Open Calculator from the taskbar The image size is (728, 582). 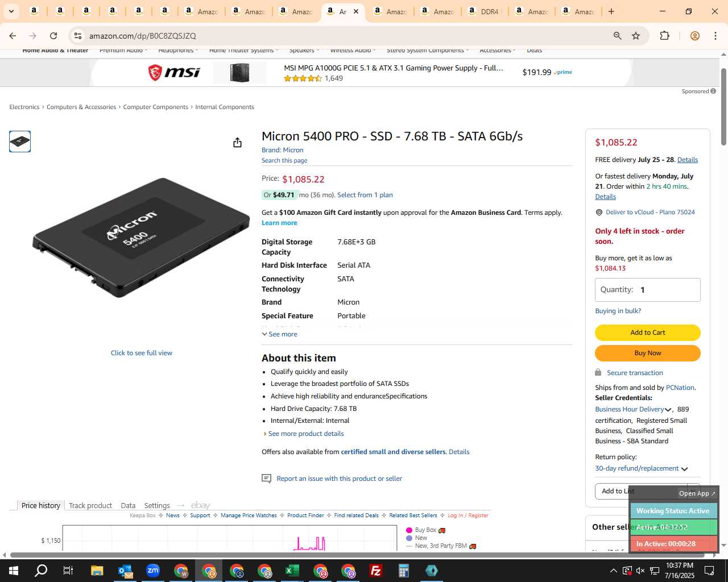[404, 571]
